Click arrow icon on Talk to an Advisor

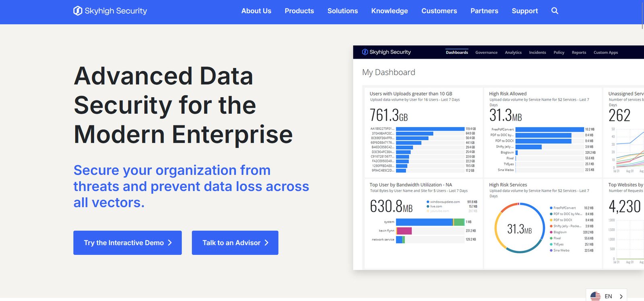[x=266, y=243]
